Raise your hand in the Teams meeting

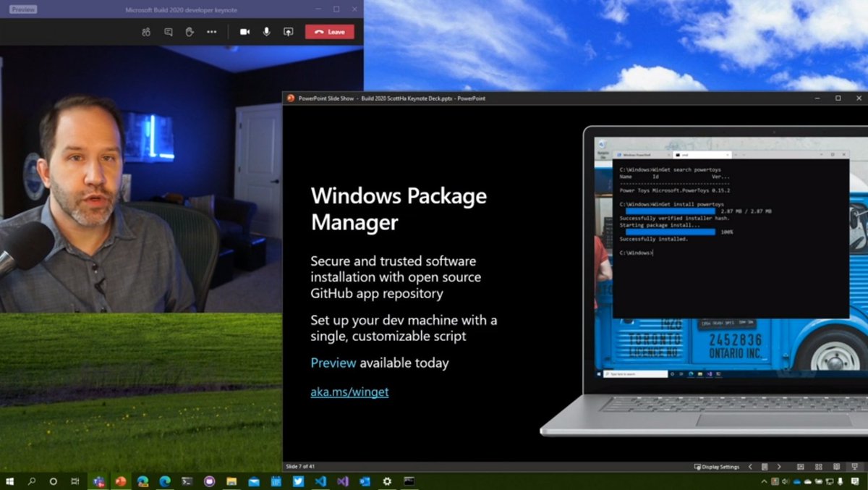190,32
